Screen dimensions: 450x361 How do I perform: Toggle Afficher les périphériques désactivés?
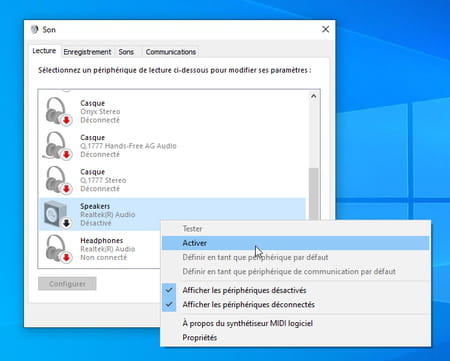pyautogui.click(x=244, y=290)
